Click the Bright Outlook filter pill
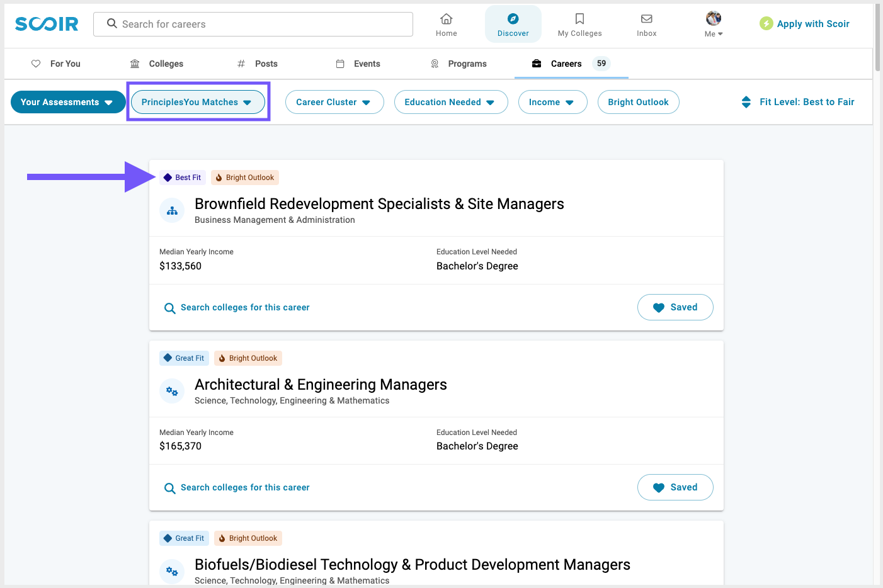The width and height of the screenshot is (883, 588). tap(638, 101)
